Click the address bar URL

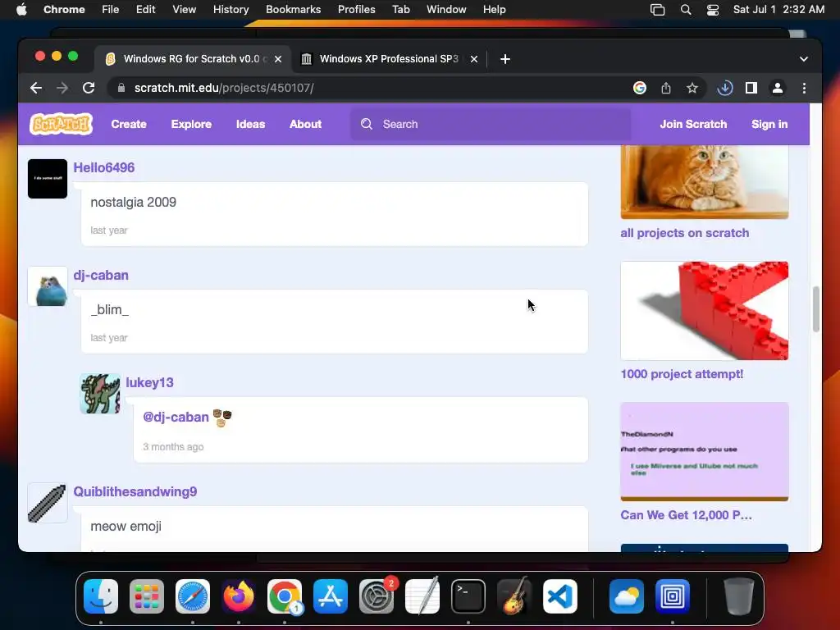click(224, 88)
